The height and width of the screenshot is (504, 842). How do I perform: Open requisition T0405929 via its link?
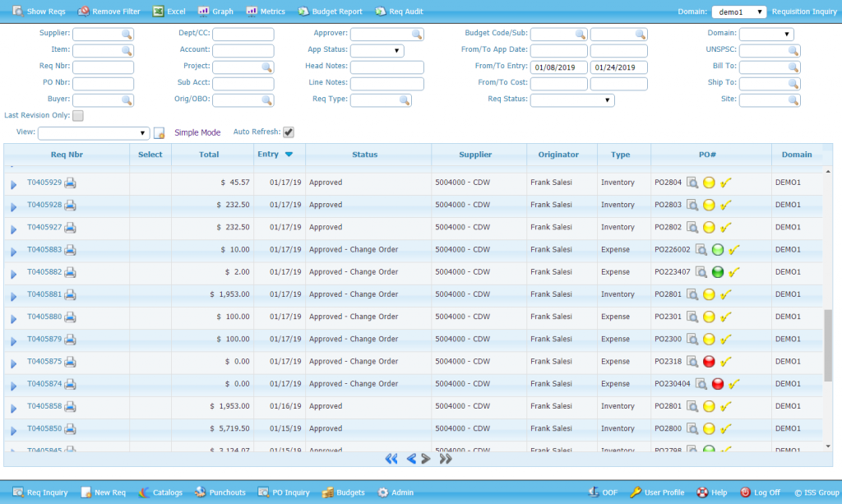[x=45, y=182]
